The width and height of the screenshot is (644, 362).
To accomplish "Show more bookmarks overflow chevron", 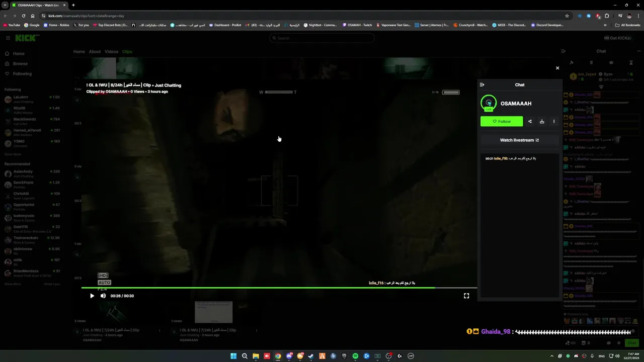I will click(x=605, y=25).
